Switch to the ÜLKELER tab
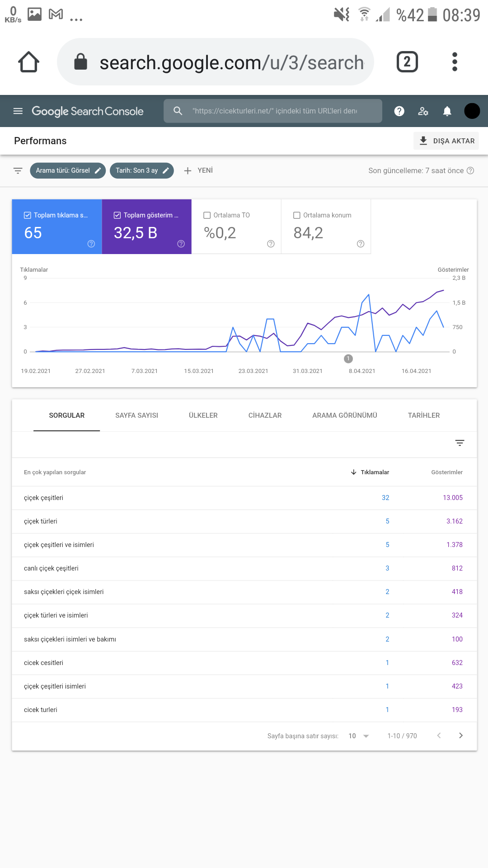 click(203, 415)
